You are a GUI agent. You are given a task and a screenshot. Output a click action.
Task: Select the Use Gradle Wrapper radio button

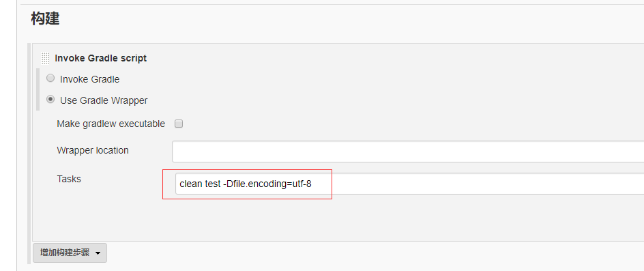(x=50, y=99)
